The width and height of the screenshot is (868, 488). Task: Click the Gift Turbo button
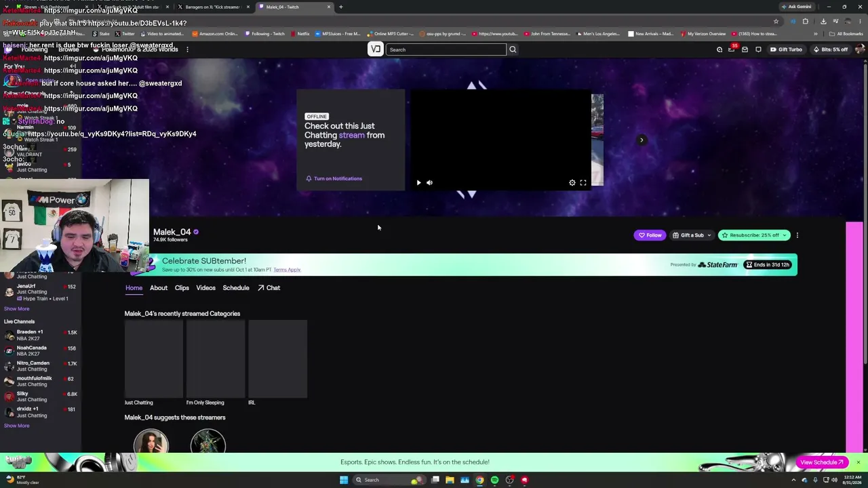pos(787,49)
